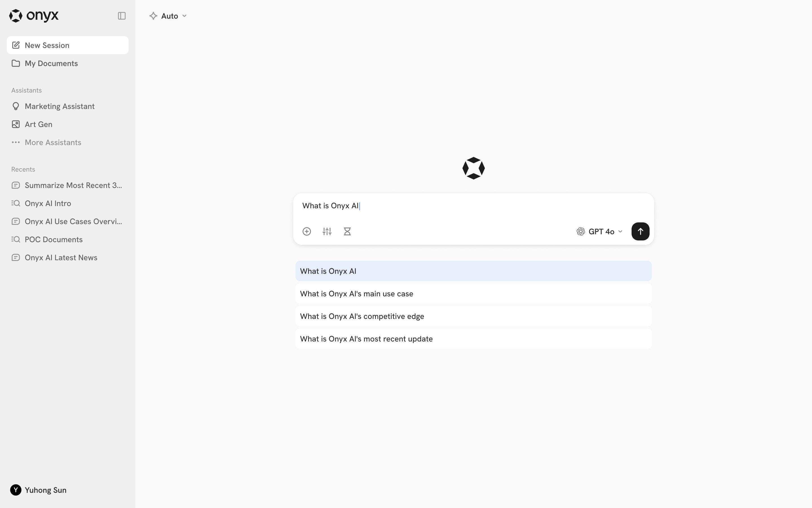Select Marketing Assistant
The height and width of the screenshot is (508, 812).
[67, 106]
